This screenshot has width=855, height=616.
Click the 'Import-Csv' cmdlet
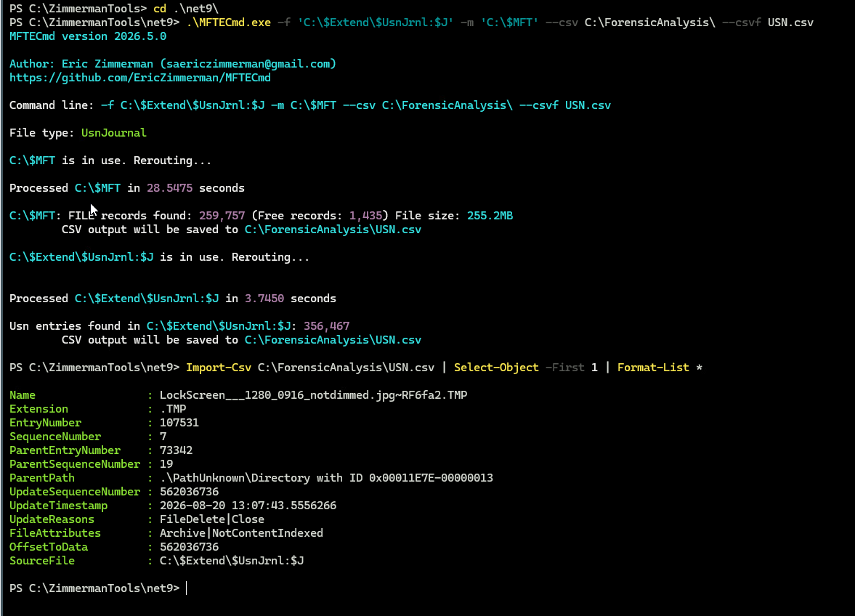[219, 368]
